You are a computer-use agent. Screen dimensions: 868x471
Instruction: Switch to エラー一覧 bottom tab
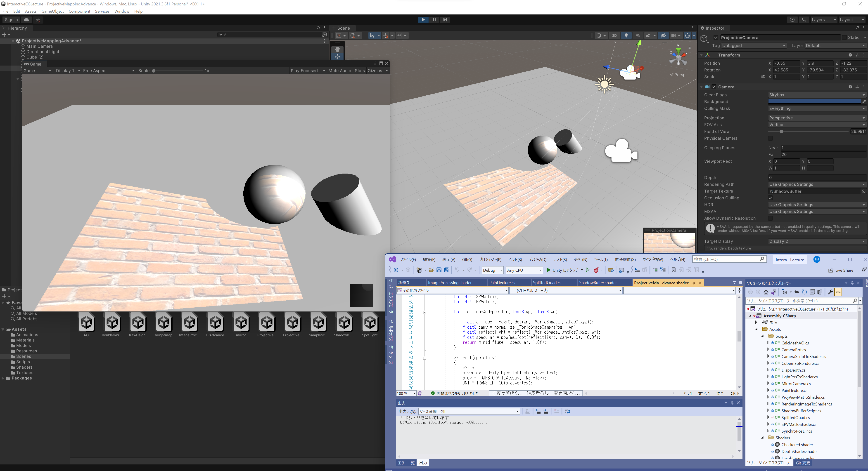[x=406, y=463]
